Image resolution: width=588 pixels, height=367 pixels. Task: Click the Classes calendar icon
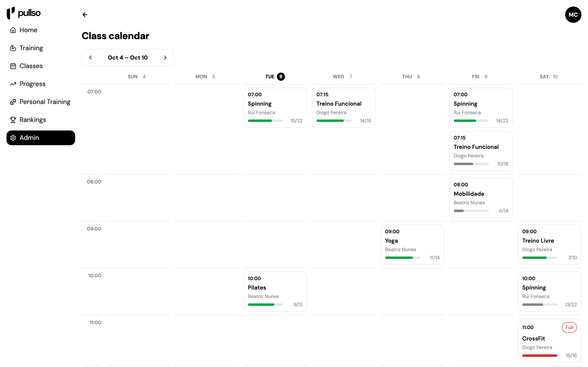click(13, 66)
